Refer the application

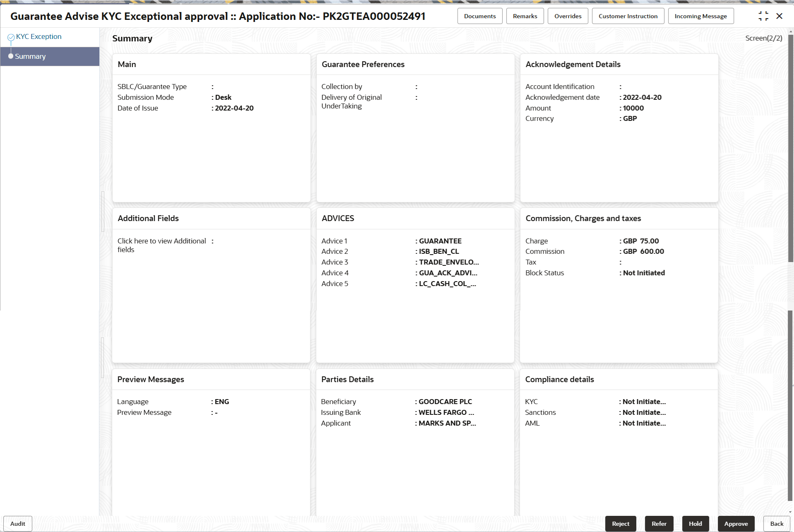point(659,523)
